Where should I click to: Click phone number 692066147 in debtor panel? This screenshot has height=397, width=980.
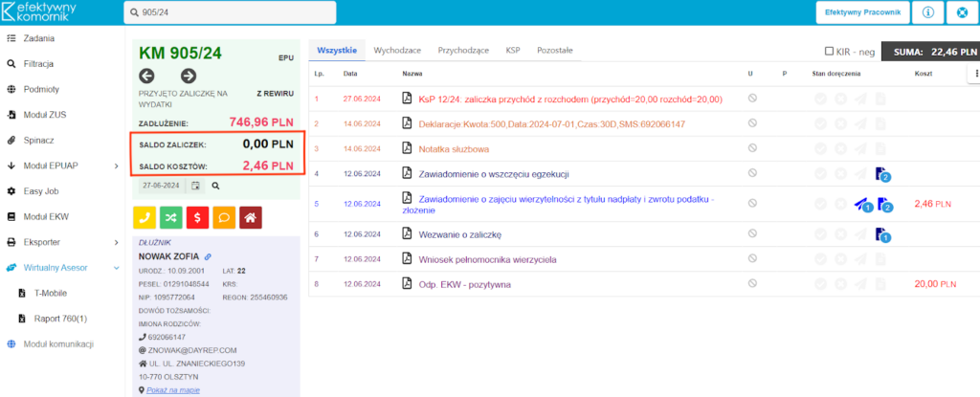coord(167,337)
